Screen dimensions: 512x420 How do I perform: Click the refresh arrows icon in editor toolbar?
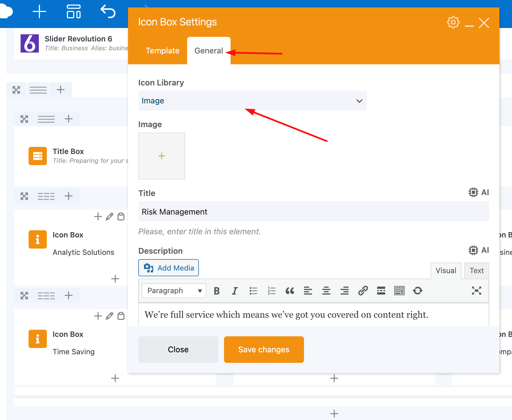pyautogui.click(x=418, y=291)
